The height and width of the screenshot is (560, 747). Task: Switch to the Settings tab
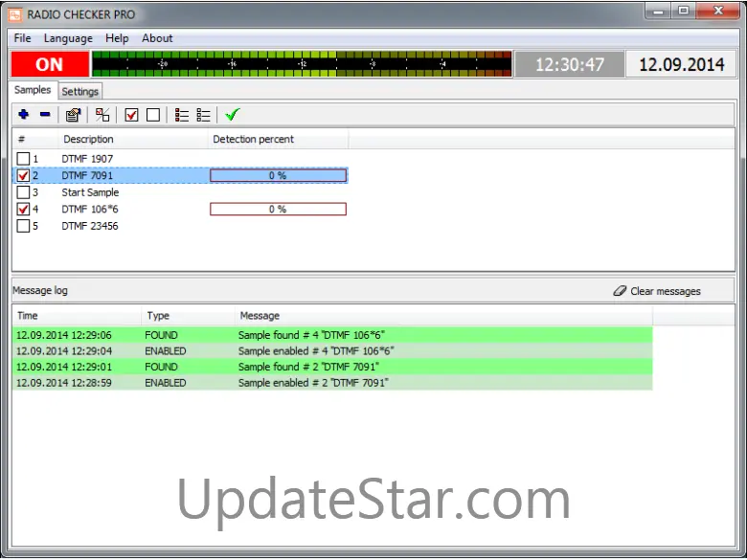pos(80,92)
